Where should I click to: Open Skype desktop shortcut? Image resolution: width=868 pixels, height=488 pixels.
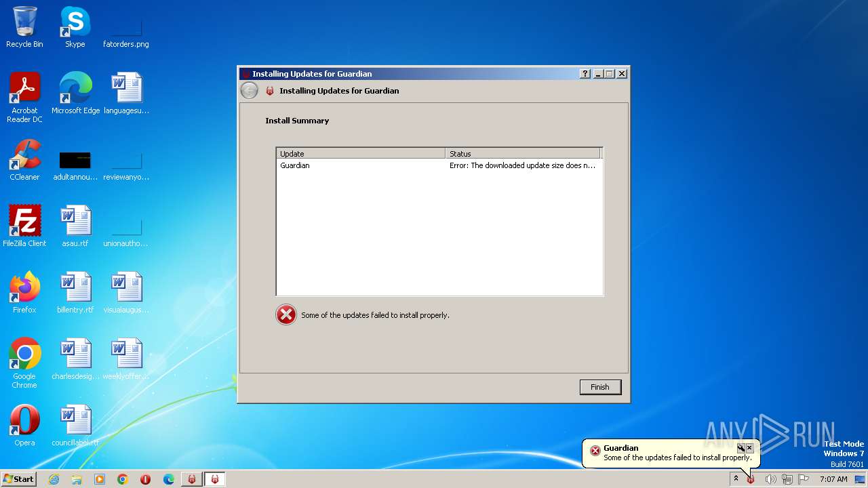[75, 28]
